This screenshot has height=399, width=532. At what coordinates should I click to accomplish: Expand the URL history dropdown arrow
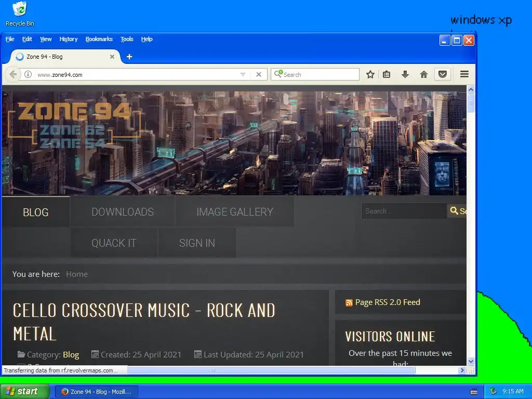click(x=243, y=74)
